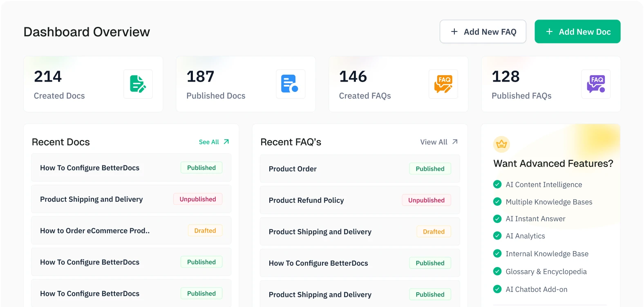
Task: Click the arrow icon beside See All
Action: click(226, 142)
